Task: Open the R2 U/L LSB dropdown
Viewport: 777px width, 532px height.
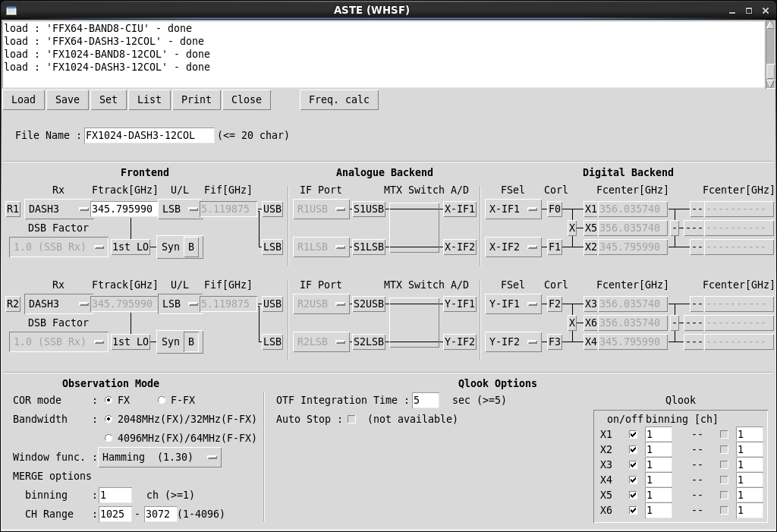Action: [x=179, y=304]
